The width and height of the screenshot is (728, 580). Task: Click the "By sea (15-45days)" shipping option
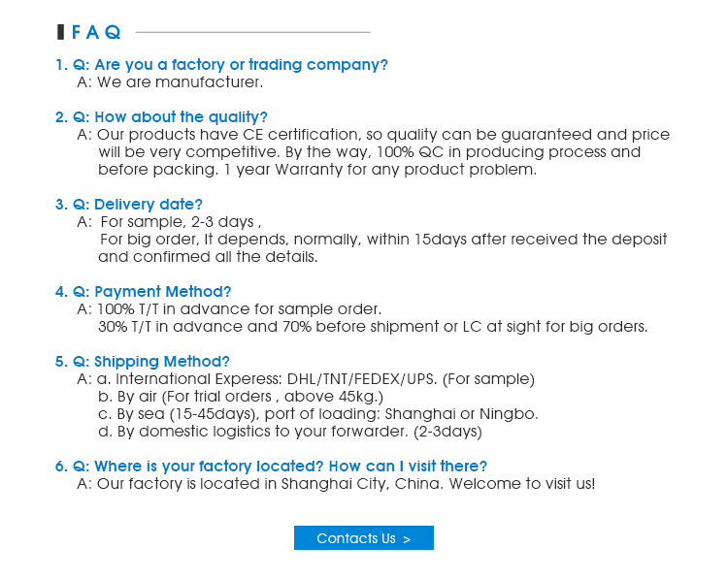click(318, 414)
